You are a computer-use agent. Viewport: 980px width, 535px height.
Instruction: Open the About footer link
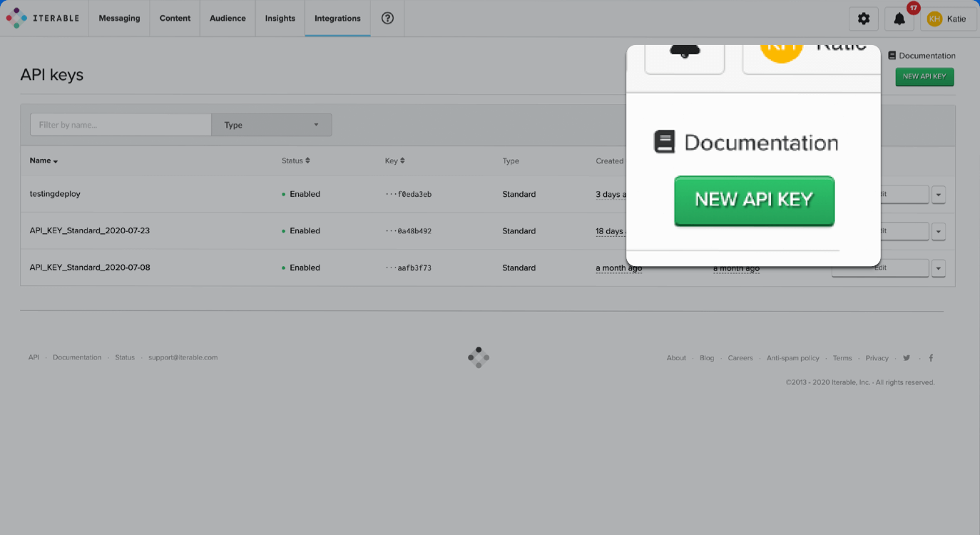[x=676, y=358]
